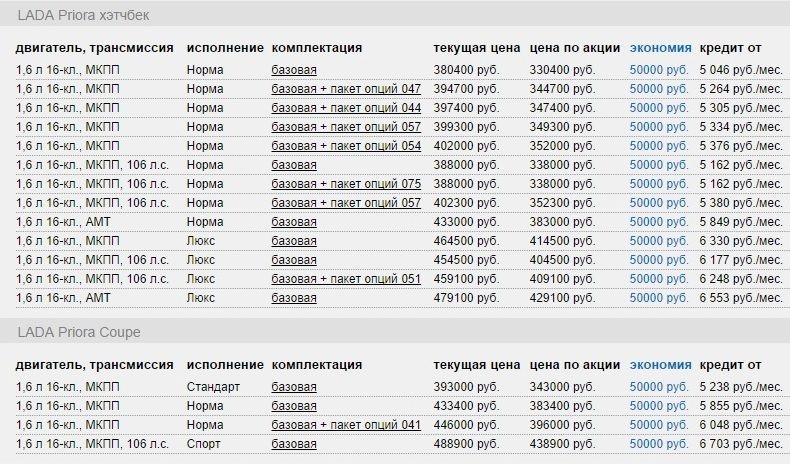
Task: Click the 50000 руб. savings in the 464500 руб. row
Action: click(659, 241)
